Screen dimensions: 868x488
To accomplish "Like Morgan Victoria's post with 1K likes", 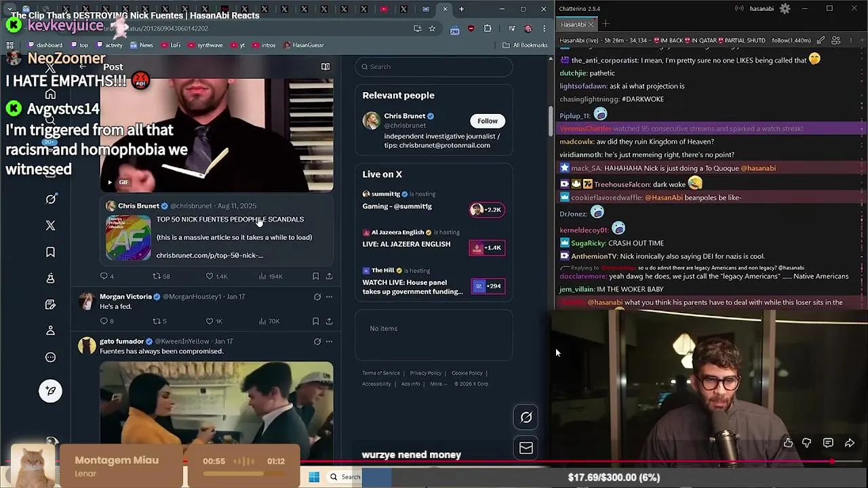I will tap(214, 321).
